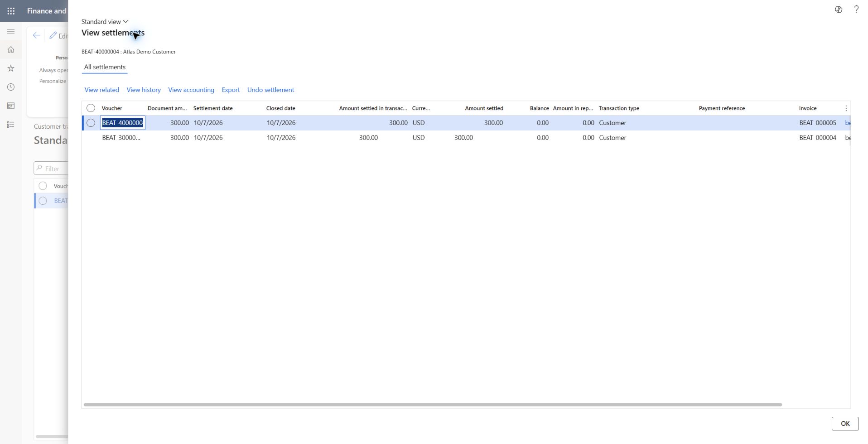Open View accounting
Screen dimensions: 868x444
(191, 90)
